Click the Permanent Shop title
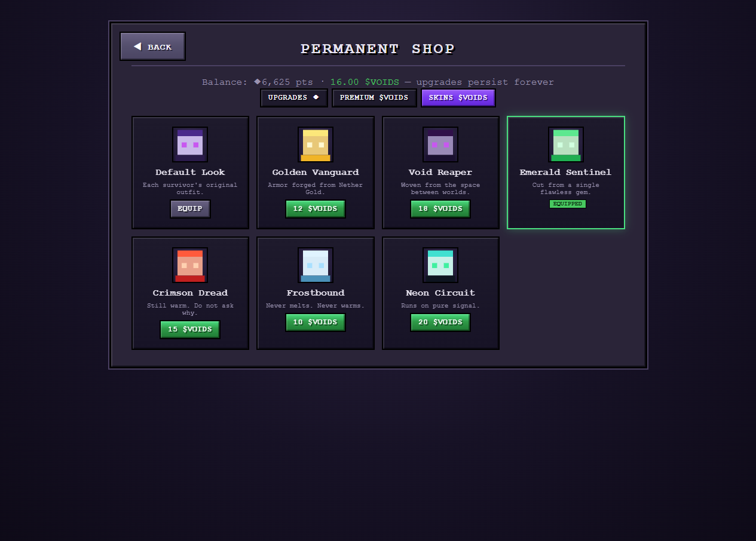The width and height of the screenshot is (756, 541). pyautogui.click(x=378, y=49)
